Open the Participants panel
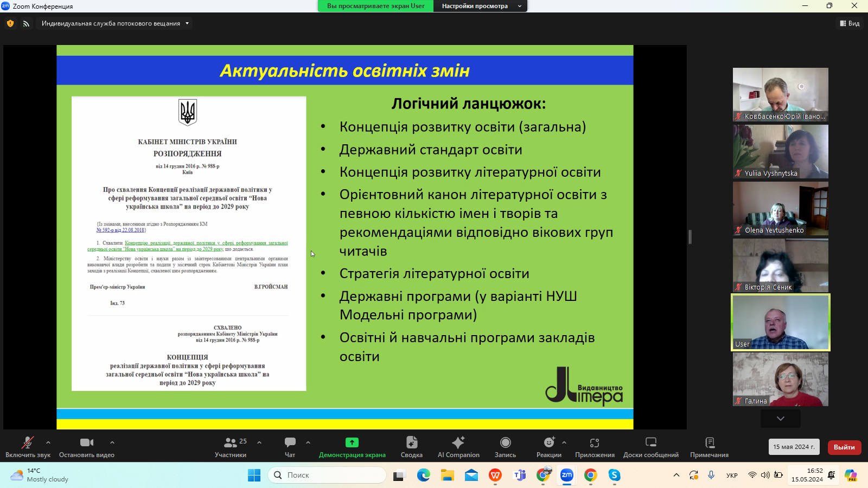 pyautogui.click(x=231, y=447)
